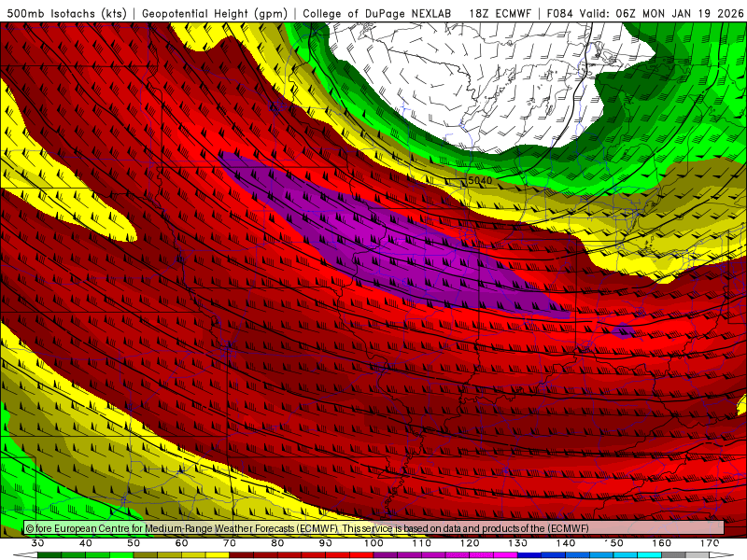Click the dark green swatch at 30 kts

click(49, 555)
